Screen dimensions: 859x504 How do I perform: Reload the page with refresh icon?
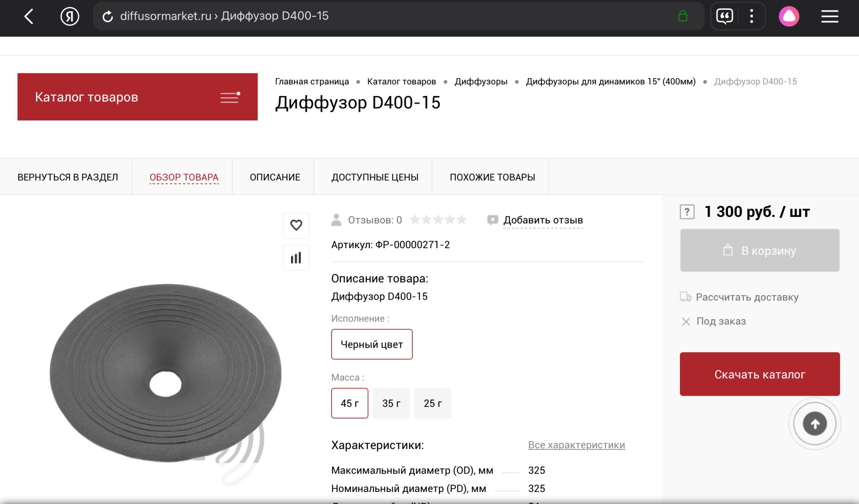[x=107, y=17]
